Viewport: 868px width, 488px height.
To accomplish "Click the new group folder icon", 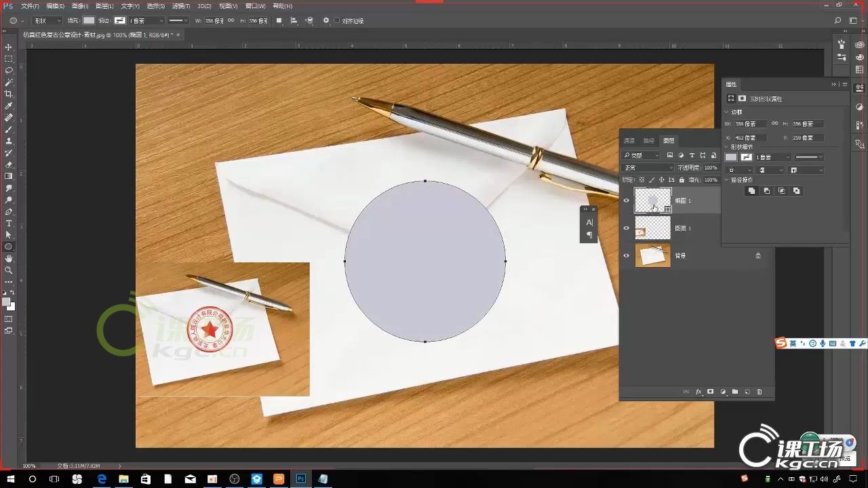I will [x=735, y=392].
